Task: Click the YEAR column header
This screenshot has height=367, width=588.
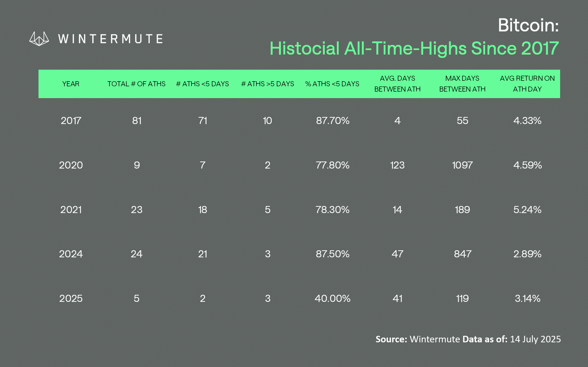Action: pyautogui.click(x=71, y=84)
